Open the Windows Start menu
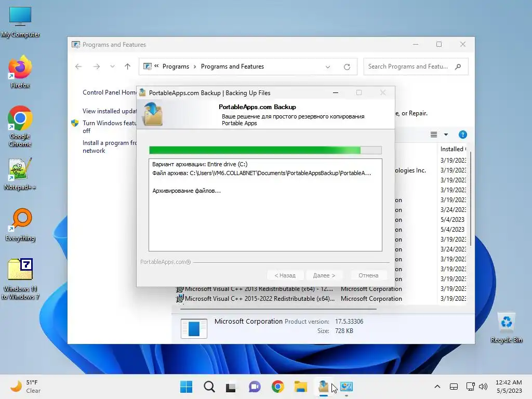The height and width of the screenshot is (399, 532). (x=186, y=387)
